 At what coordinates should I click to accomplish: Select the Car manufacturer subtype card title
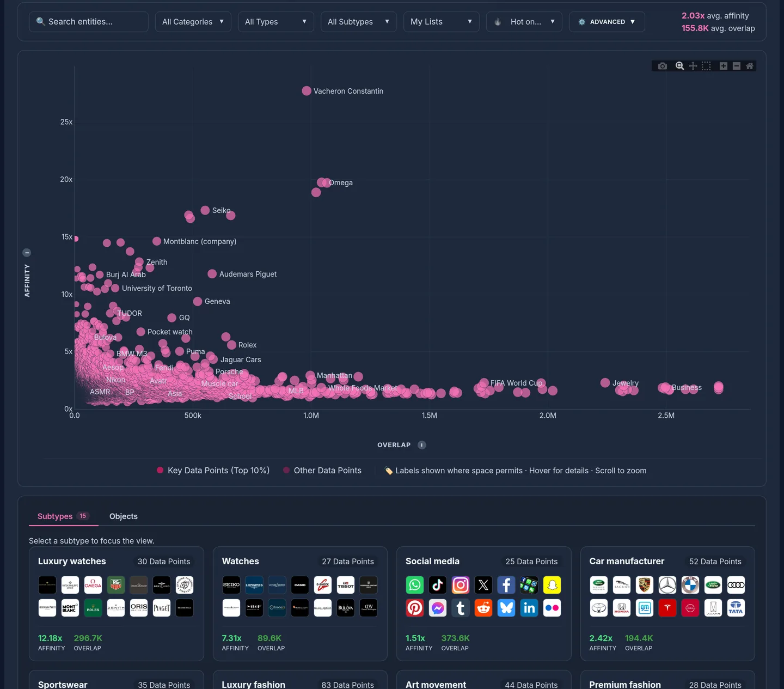click(627, 561)
